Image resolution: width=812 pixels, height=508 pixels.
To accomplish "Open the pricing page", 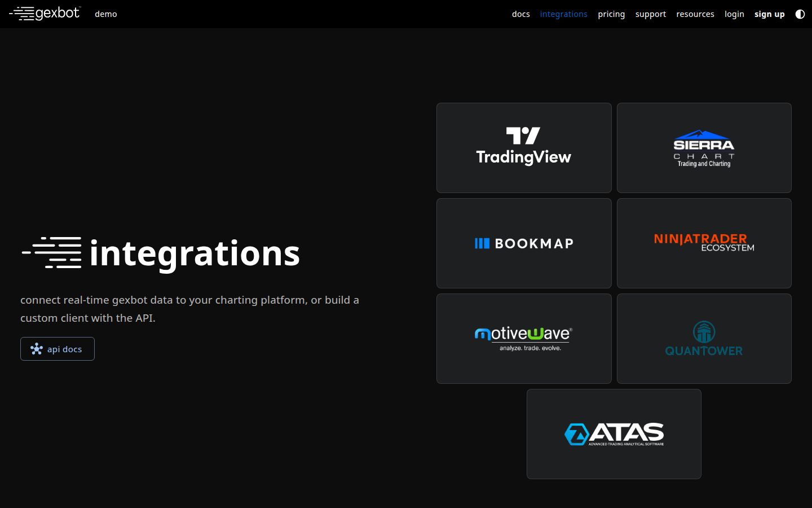I will [x=611, y=14].
